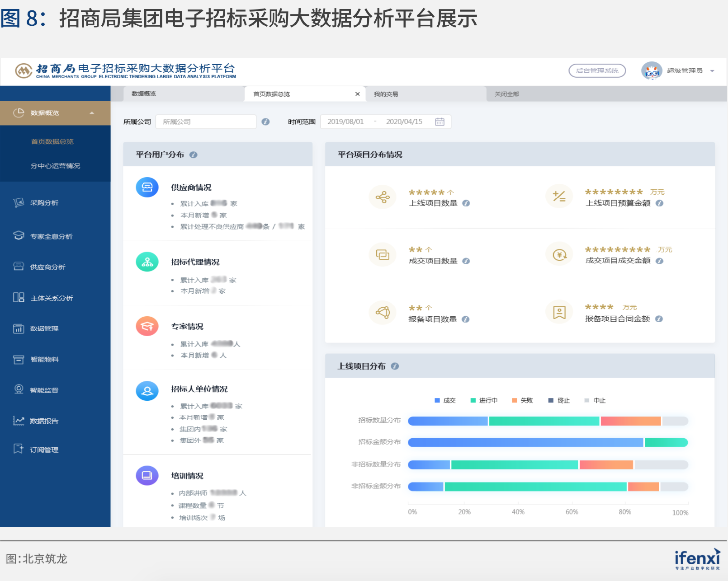Click the 采购分析 sidebar icon

pyautogui.click(x=19, y=202)
